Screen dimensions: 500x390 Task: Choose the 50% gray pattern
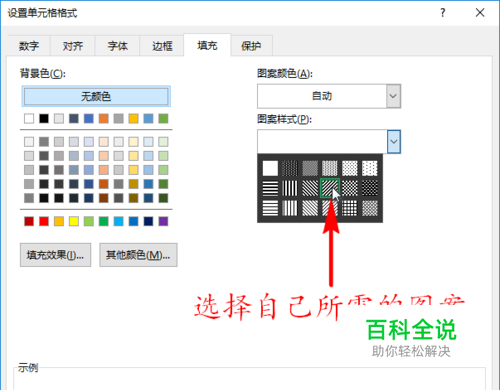[310, 168]
